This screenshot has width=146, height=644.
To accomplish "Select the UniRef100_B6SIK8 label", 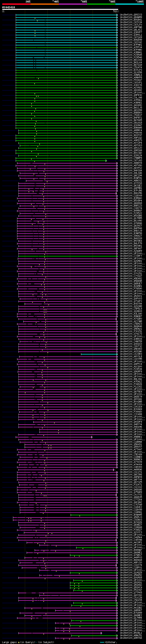I will [131, 60].
